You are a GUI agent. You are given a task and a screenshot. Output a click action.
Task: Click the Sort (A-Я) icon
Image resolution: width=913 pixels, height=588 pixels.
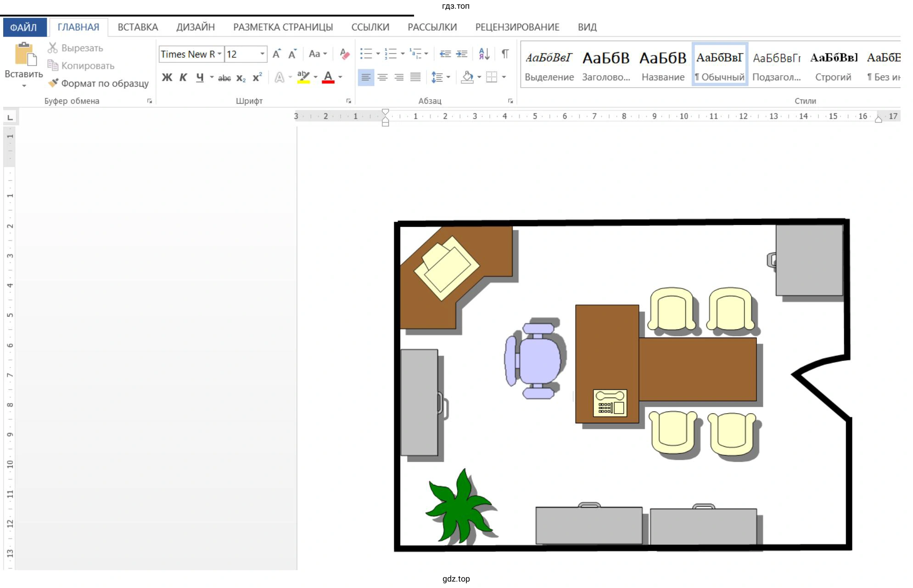click(x=484, y=54)
